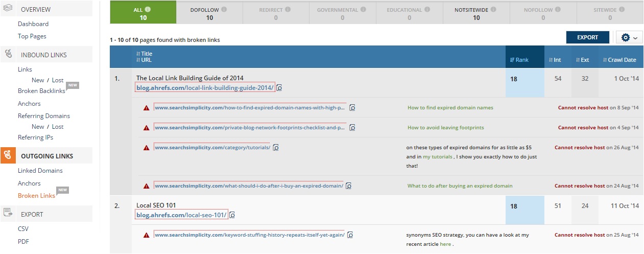Click the Outgoing Links section icon
The image size is (644, 254).
tap(8, 156)
